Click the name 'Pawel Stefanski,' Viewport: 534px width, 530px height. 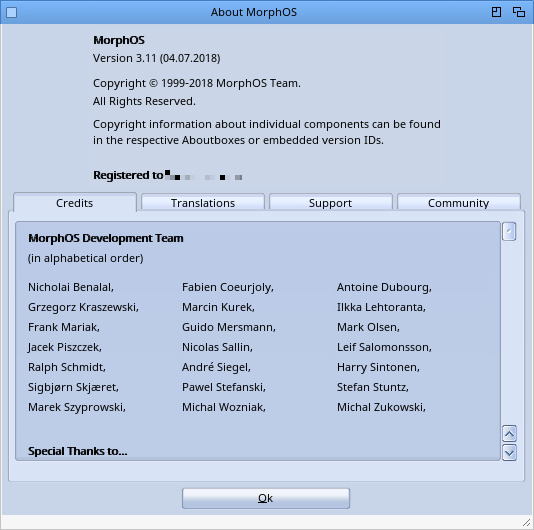pyautogui.click(x=224, y=387)
